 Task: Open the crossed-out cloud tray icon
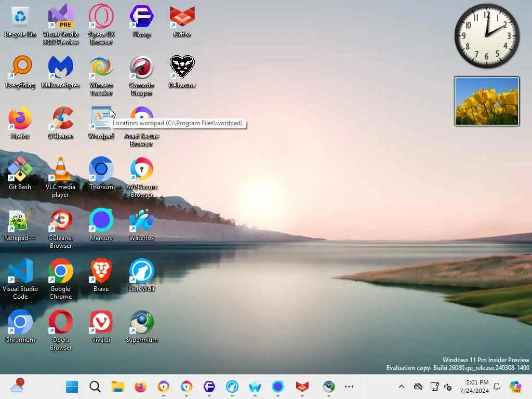[418, 387]
